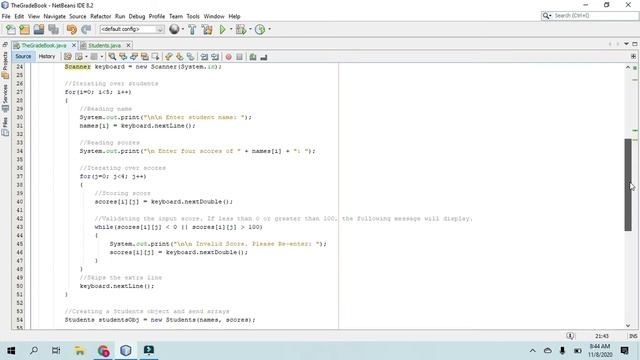This screenshot has height=360, width=640.
Task: Maximize the editor window icon
Action: 634,44
